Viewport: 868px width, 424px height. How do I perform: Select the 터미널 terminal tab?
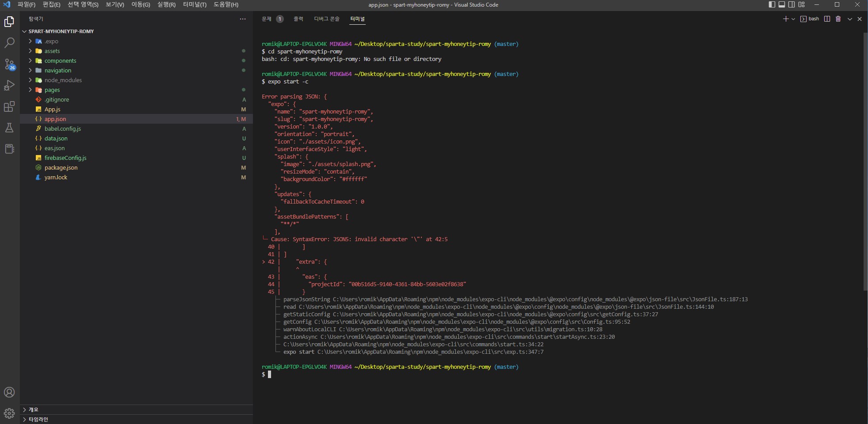coord(357,19)
